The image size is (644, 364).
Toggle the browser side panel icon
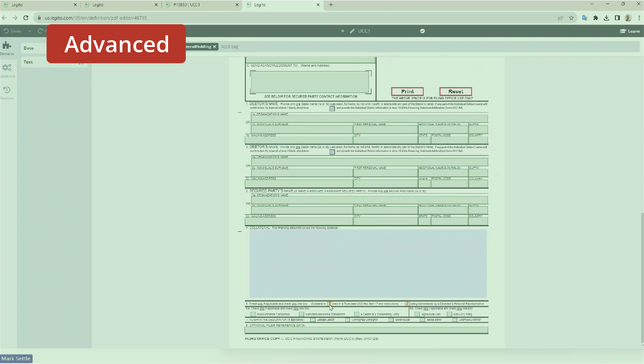click(x=617, y=18)
